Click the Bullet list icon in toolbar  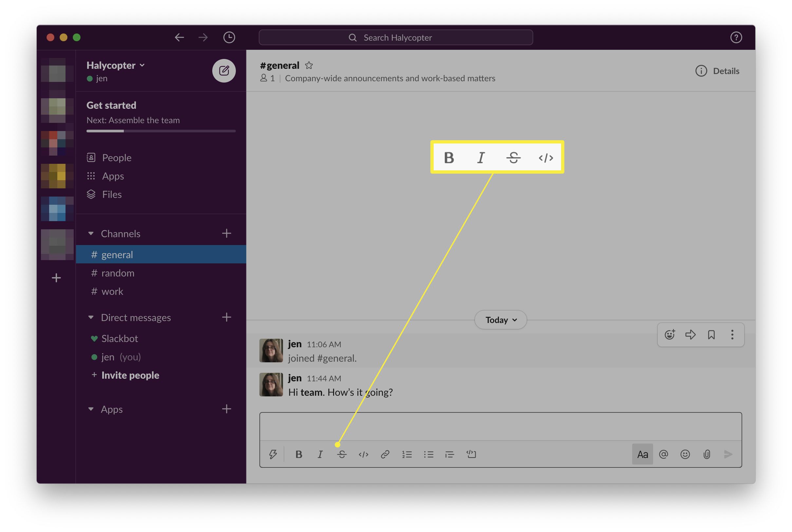pyautogui.click(x=428, y=455)
